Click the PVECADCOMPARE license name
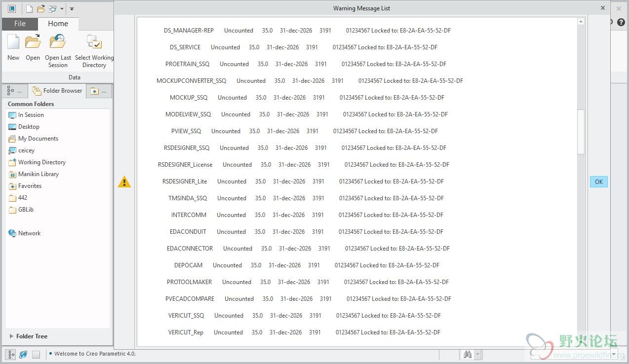Image resolution: width=629 pixels, height=364 pixels. 190,299
